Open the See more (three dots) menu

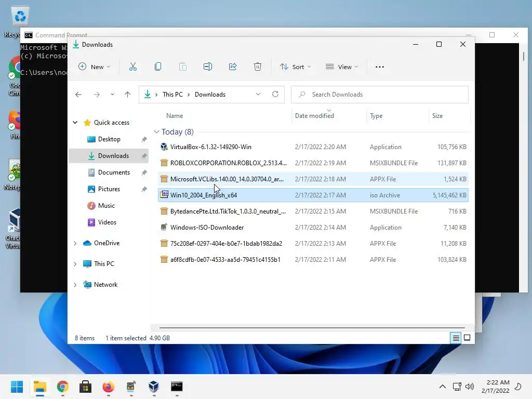click(x=380, y=67)
